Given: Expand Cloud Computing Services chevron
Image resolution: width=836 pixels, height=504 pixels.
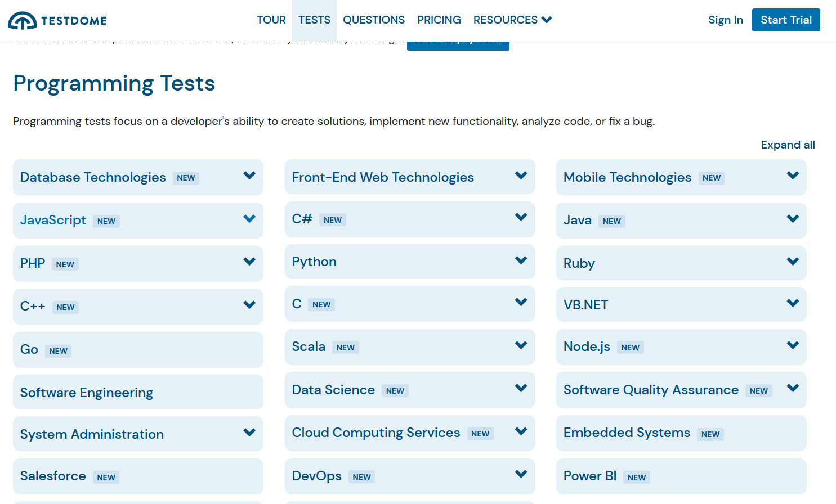Looking at the screenshot, I should (521, 431).
